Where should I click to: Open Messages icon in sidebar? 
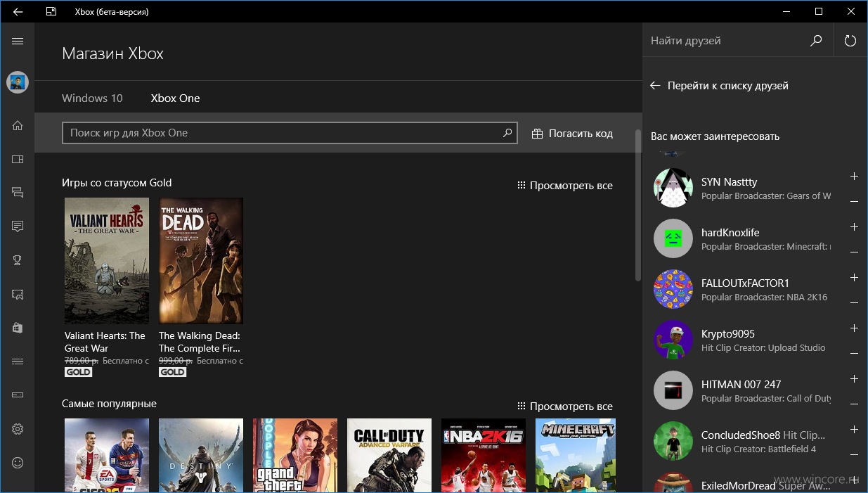pyautogui.click(x=18, y=192)
